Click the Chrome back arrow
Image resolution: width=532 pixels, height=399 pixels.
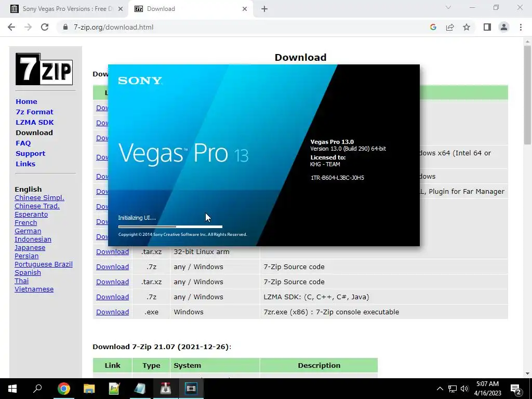pos(11,27)
